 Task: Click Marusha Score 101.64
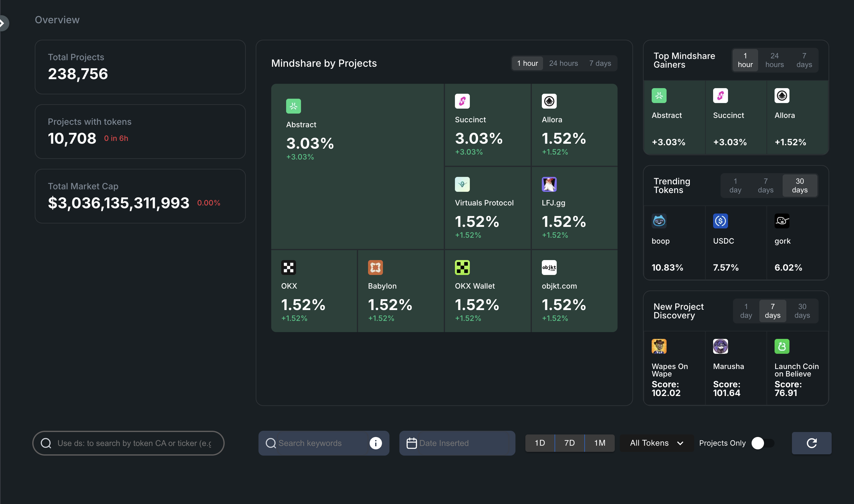point(727,389)
